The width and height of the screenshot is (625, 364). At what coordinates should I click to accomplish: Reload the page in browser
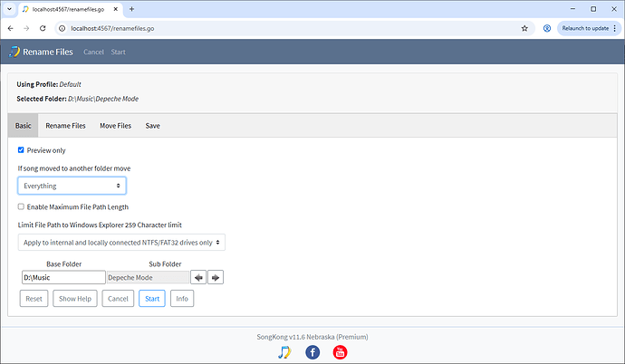[x=45, y=28]
